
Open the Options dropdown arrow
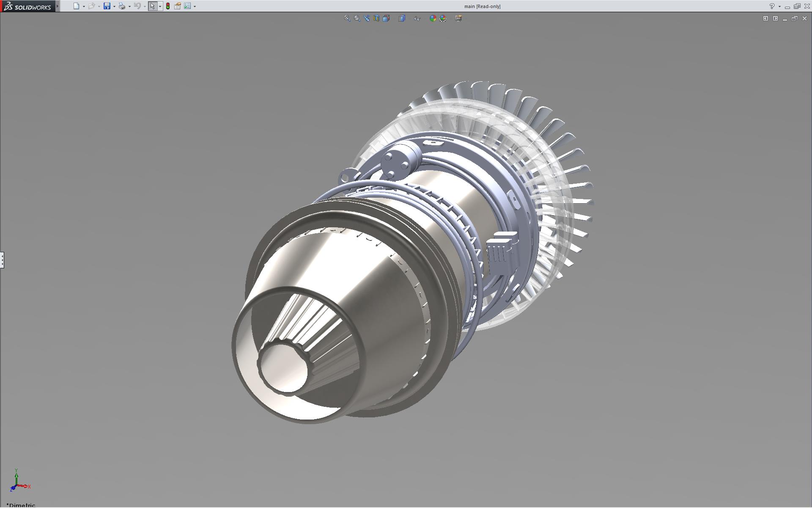tap(195, 6)
